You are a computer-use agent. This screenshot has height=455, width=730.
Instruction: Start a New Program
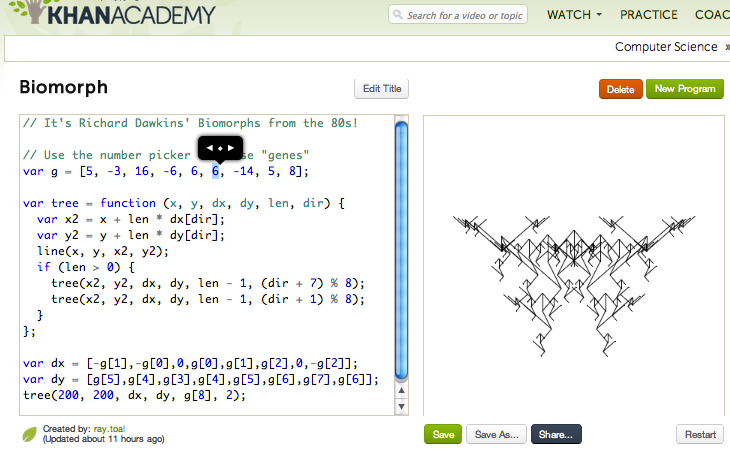(684, 89)
